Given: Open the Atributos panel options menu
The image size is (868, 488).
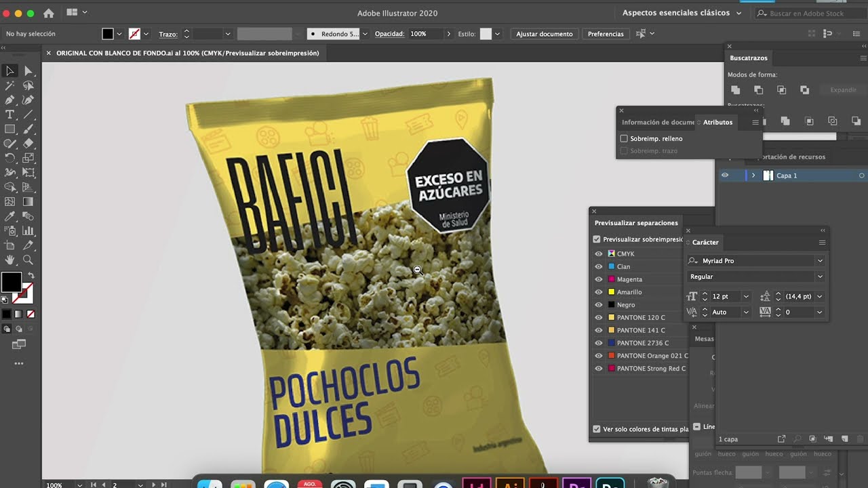Looking at the screenshot, I should (x=755, y=122).
